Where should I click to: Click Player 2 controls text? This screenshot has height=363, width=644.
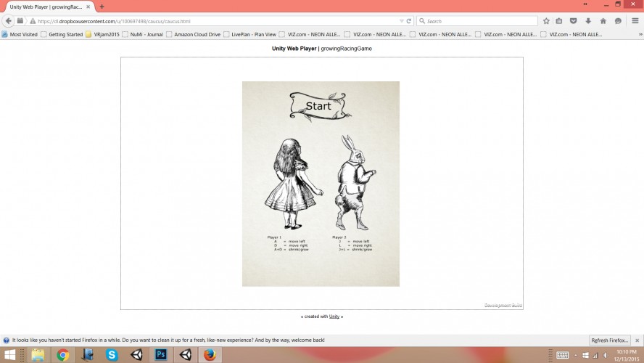click(352, 243)
